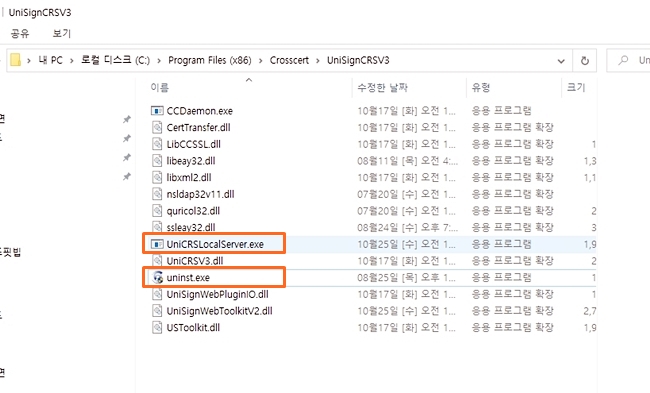Select the LibCCSSL.dll file icon
This screenshot has height=393, width=650.
pos(157,144)
